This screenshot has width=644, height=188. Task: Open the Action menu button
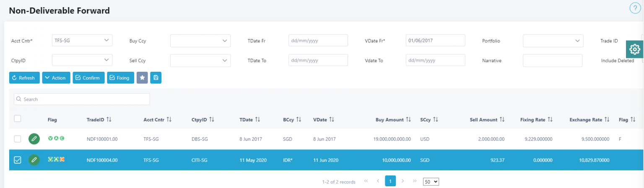[56, 78]
